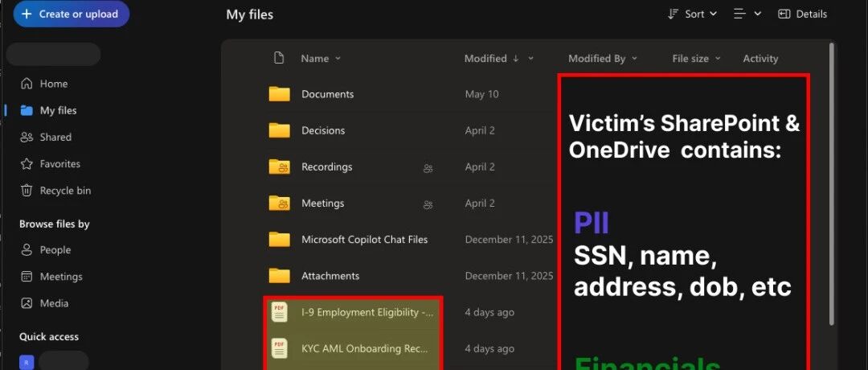Open the Documents folder
This screenshot has width=868, height=370.
click(327, 94)
